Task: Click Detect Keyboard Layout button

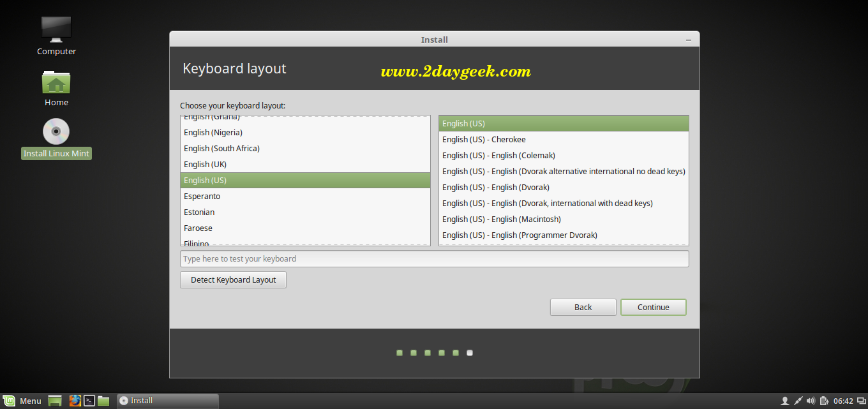Action: [x=233, y=279]
